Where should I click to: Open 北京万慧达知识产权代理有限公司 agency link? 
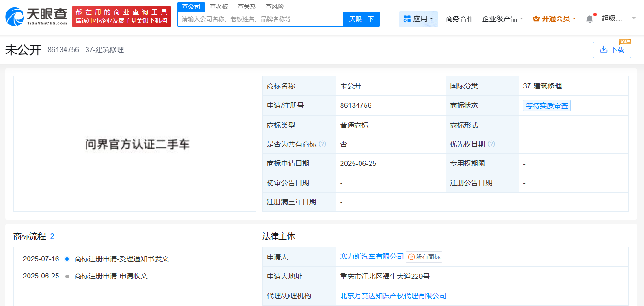(x=393, y=296)
